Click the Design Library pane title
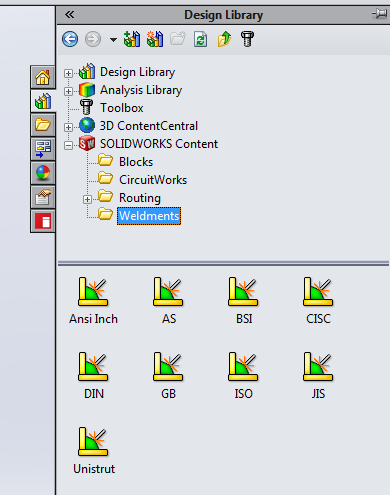The image size is (390, 495). click(223, 15)
